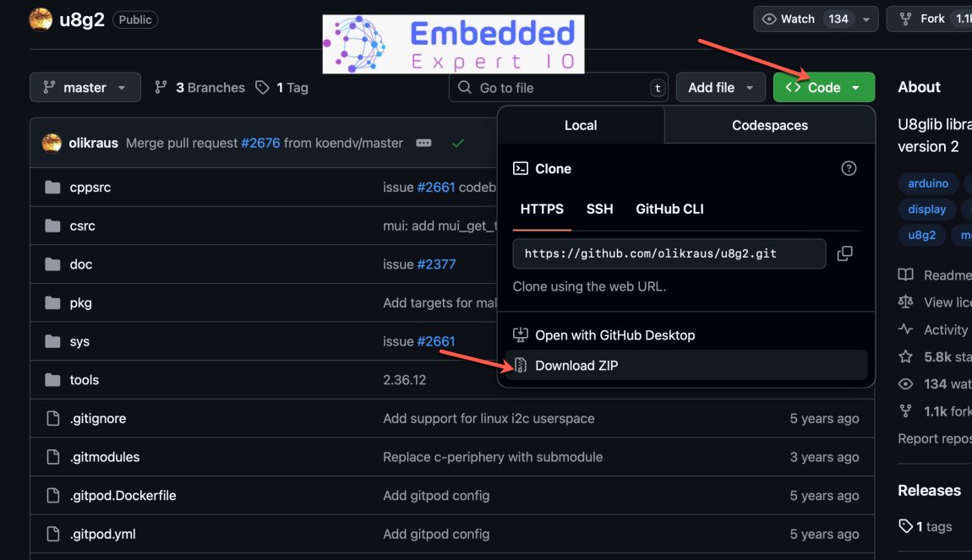
Task: Select the View license scales icon
Action: pyautogui.click(x=905, y=302)
